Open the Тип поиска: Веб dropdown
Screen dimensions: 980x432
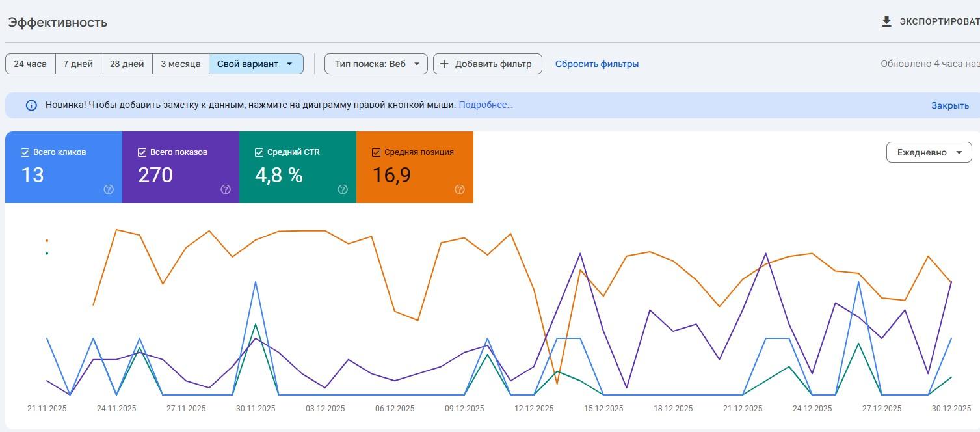tap(376, 64)
